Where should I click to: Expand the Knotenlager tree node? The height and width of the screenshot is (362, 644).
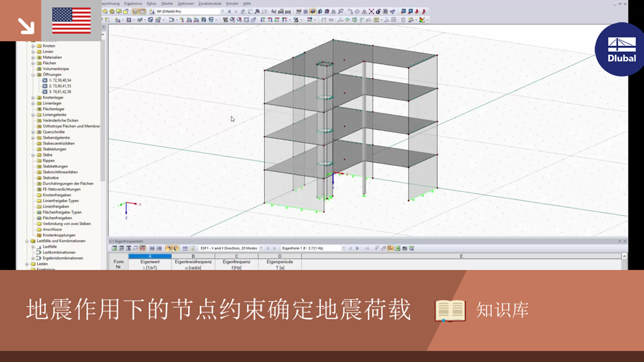tap(33, 97)
